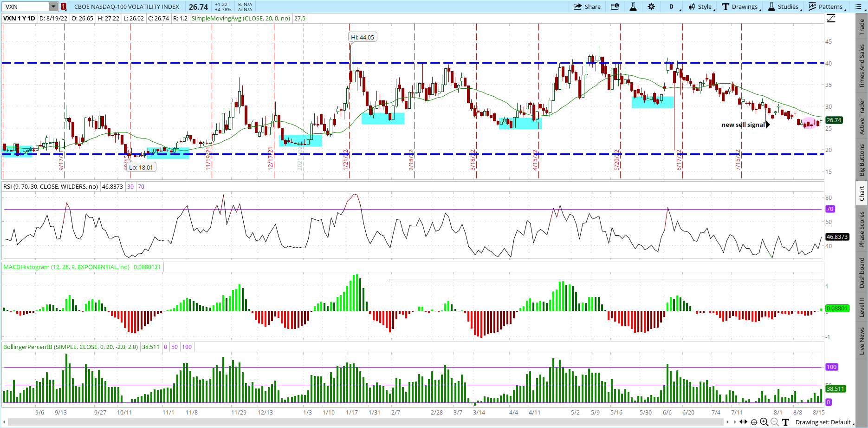The height and width of the screenshot is (428, 868).
Task: Select the Active Trader side tab
Action: (862, 116)
